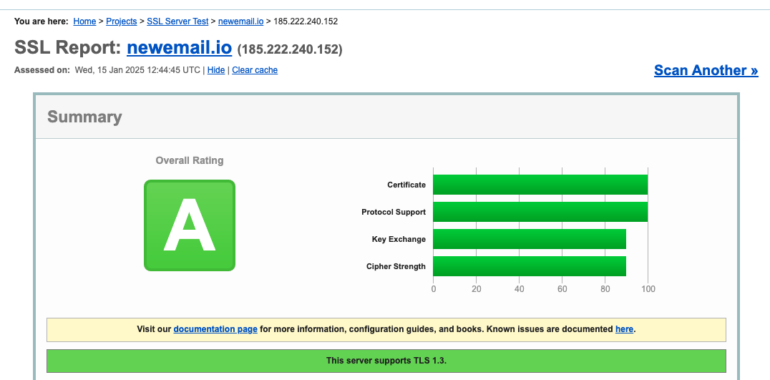Viewport: 770px width, 380px height.
Task: Click the Certificate score bar
Action: pyautogui.click(x=540, y=185)
